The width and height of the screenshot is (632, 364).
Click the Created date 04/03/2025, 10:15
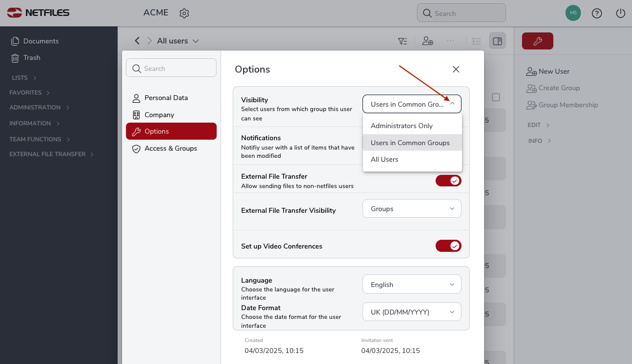click(274, 351)
